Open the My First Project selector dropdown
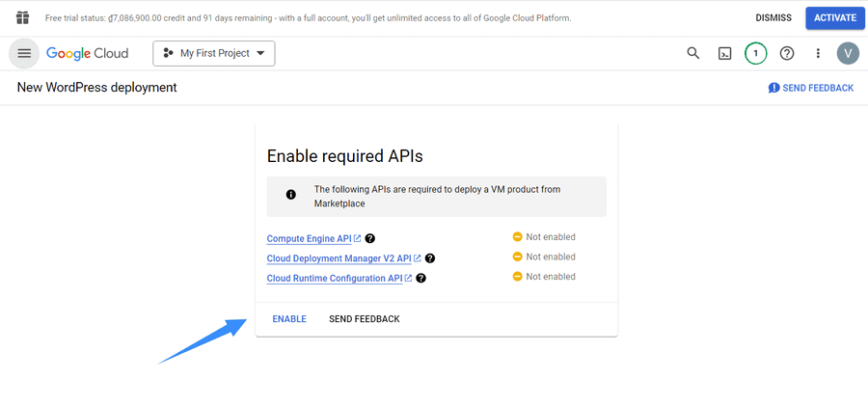The height and width of the screenshot is (406, 868). tap(214, 53)
